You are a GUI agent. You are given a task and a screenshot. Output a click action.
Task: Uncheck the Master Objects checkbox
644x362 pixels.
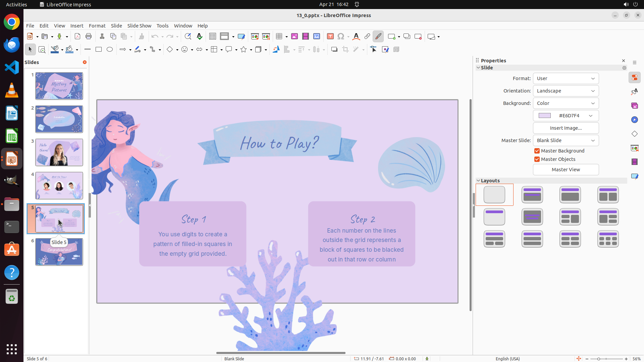537,159
